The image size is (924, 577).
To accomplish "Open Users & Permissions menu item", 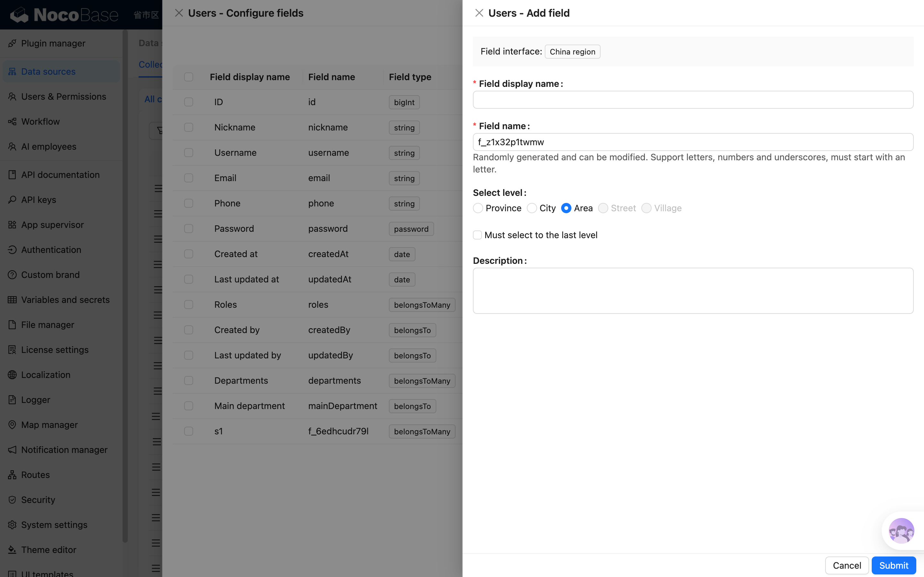I will point(64,96).
